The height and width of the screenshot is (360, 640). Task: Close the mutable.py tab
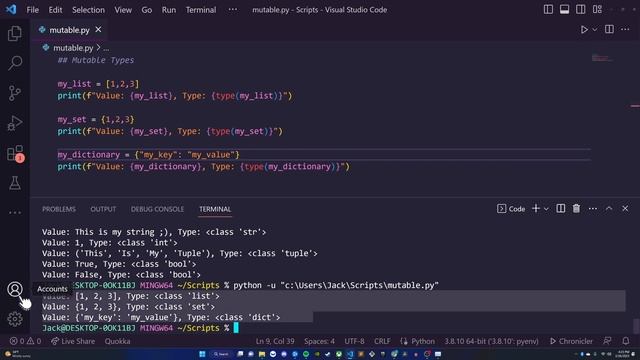click(98, 29)
